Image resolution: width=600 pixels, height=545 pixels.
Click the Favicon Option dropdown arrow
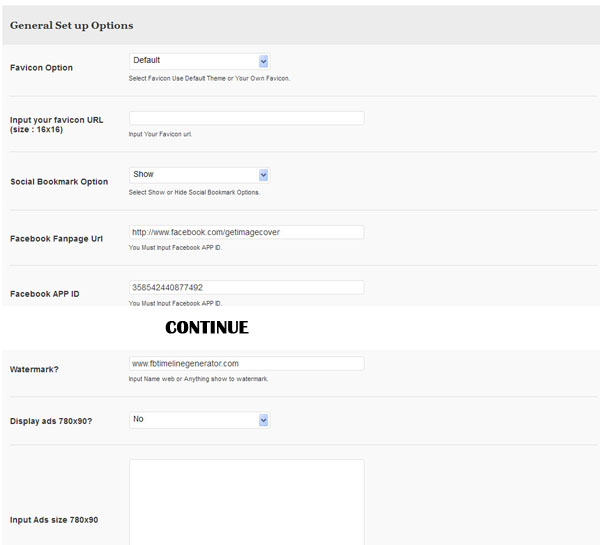pos(263,61)
